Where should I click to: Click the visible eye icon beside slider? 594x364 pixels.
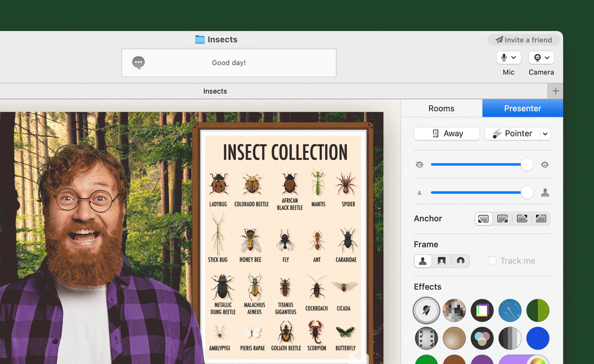[x=545, y=165]
